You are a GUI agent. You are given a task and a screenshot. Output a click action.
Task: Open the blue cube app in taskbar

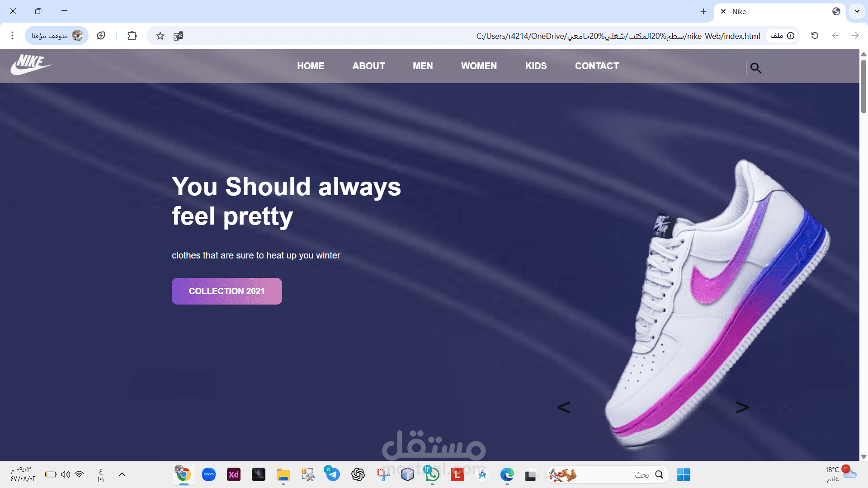tap(407, 474)
